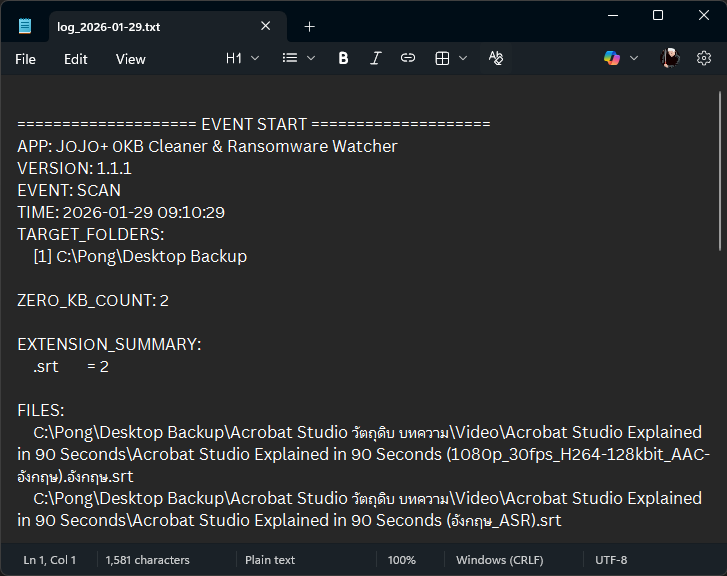Click the 'EXTENSION_SUMMARY:' line
This screenshot has width=727, height=576.
point(109,345)
